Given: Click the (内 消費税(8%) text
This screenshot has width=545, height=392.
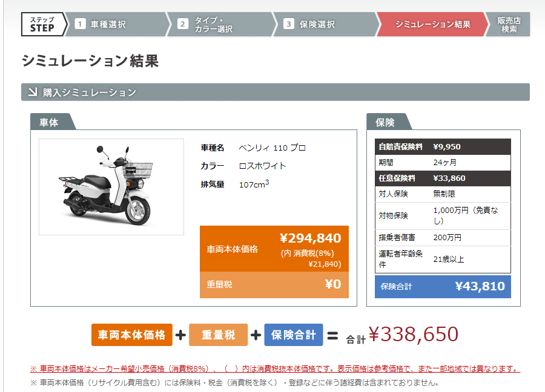Looking at the screenshot, I should (x=307, y=253).
